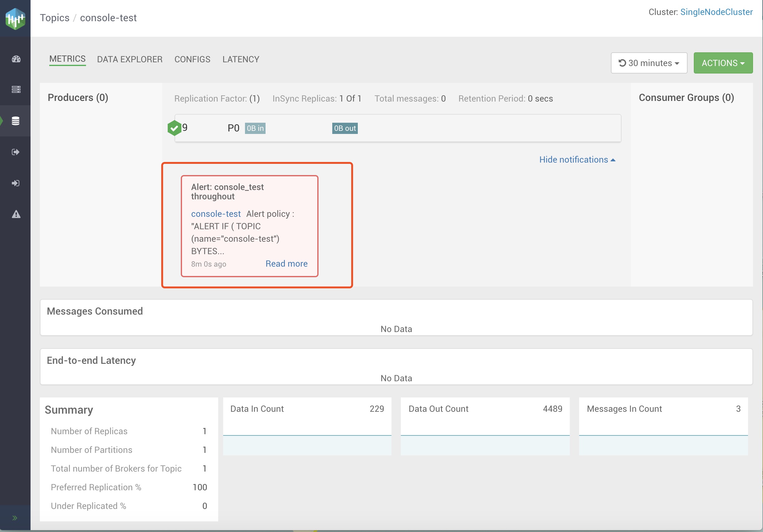Click Number of Partitions row
763x532 pixels.
click(129, 450)
